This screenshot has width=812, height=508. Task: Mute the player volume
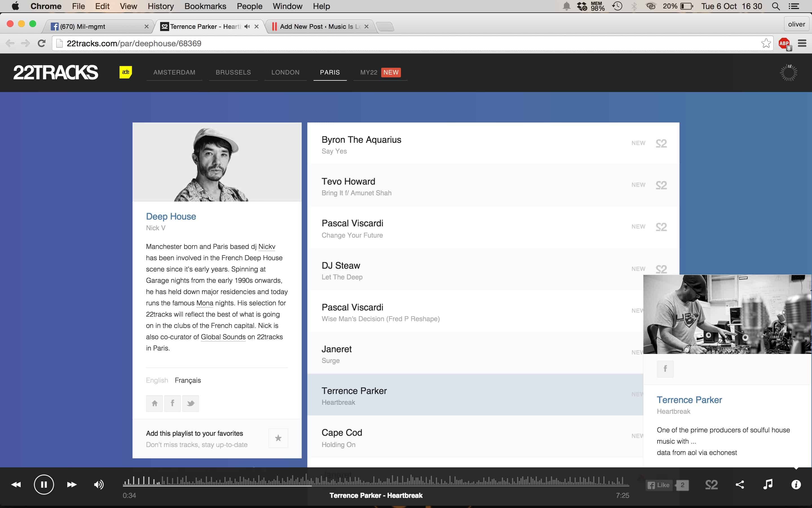(99, 485)
